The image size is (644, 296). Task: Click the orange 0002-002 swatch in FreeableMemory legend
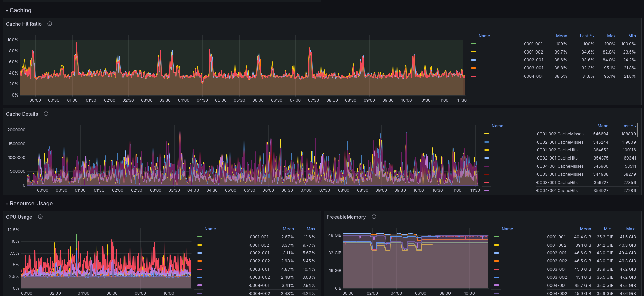coord(497,261)
